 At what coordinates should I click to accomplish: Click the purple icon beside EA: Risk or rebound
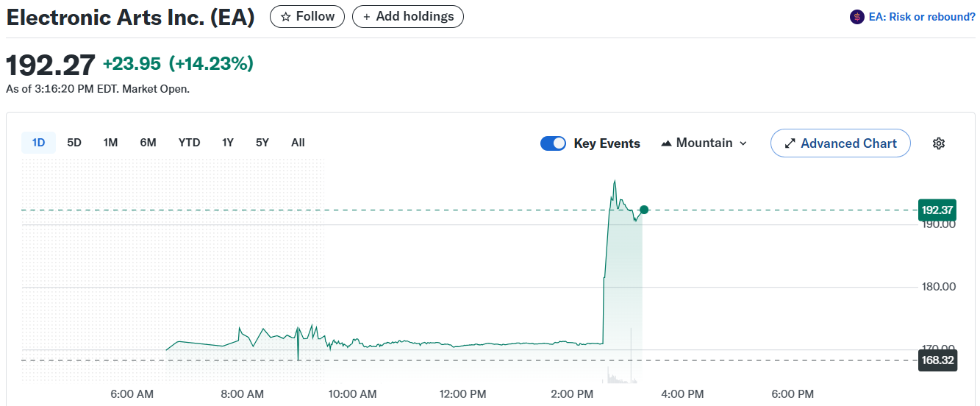(856, 17)
